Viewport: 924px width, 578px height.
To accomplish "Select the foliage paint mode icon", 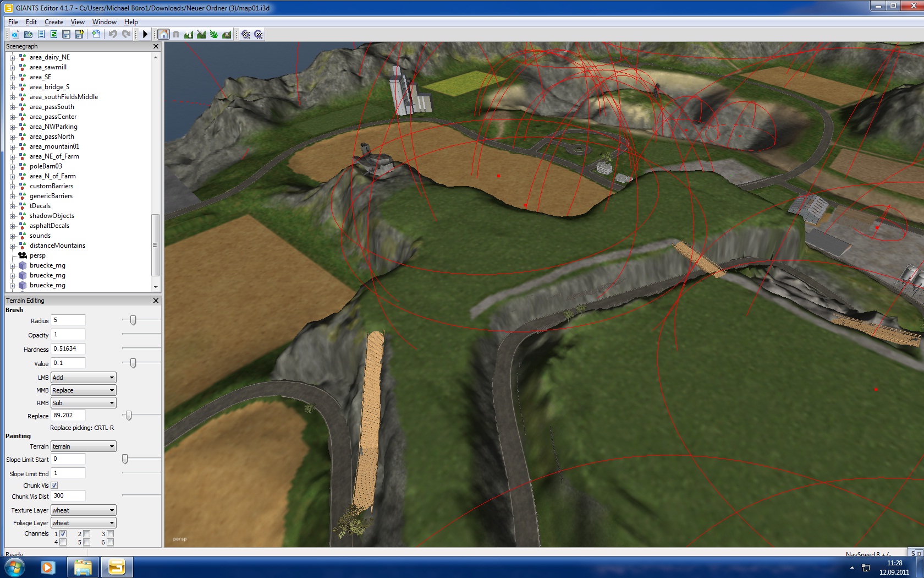I will pyautogui.click(x=214, y=34).
